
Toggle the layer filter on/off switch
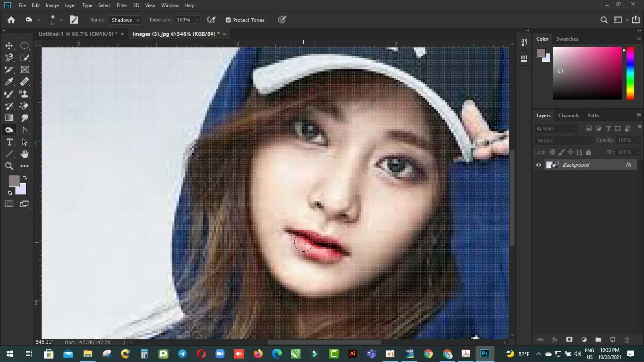coord(639,128)
